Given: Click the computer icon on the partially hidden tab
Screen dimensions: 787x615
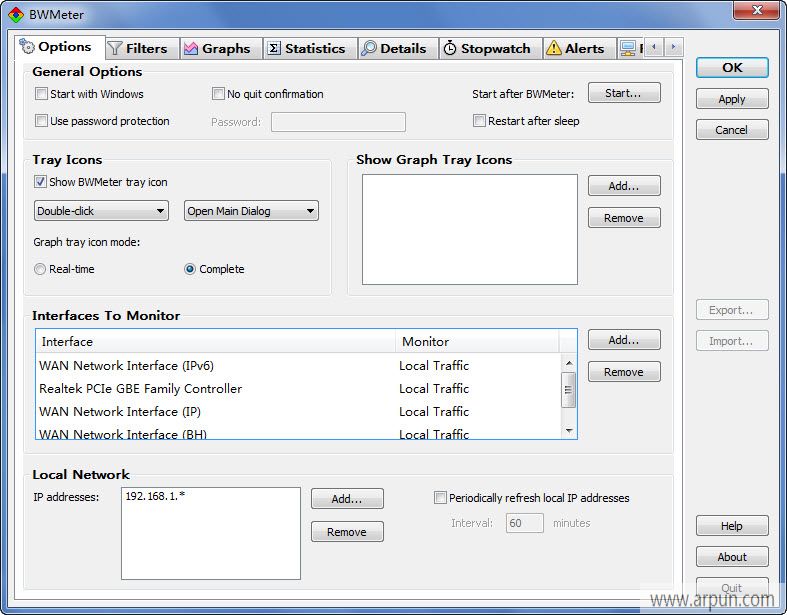Looking at the screenshot, I should (x=627, y=48).
